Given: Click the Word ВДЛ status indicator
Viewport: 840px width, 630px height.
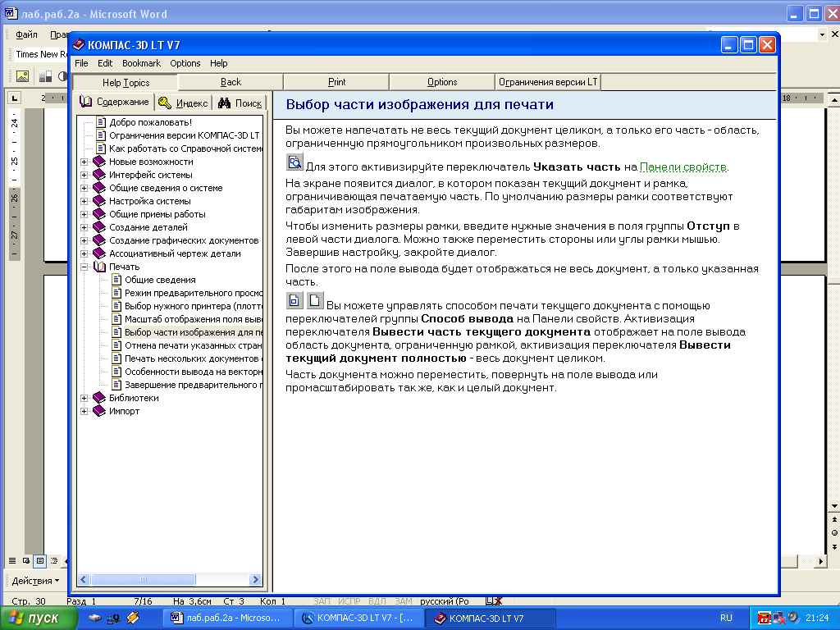Looking at the screenshot, I should coord(377,601).
